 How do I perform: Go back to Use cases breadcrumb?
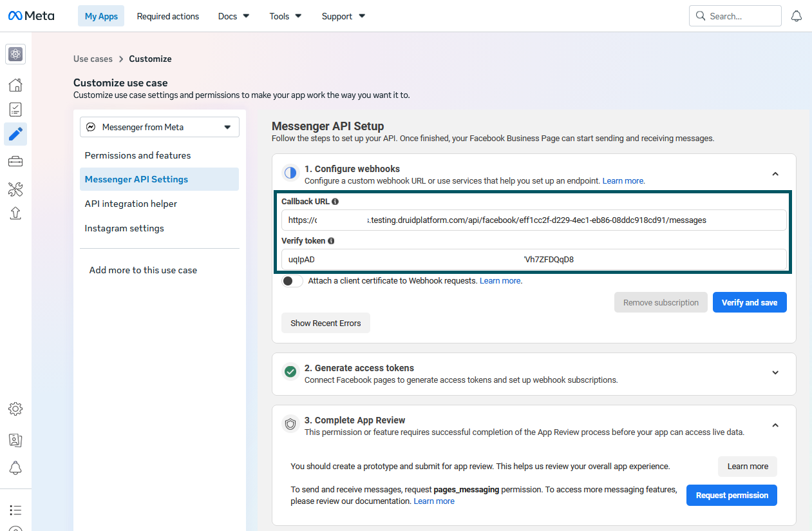click(x=93, y=59)
